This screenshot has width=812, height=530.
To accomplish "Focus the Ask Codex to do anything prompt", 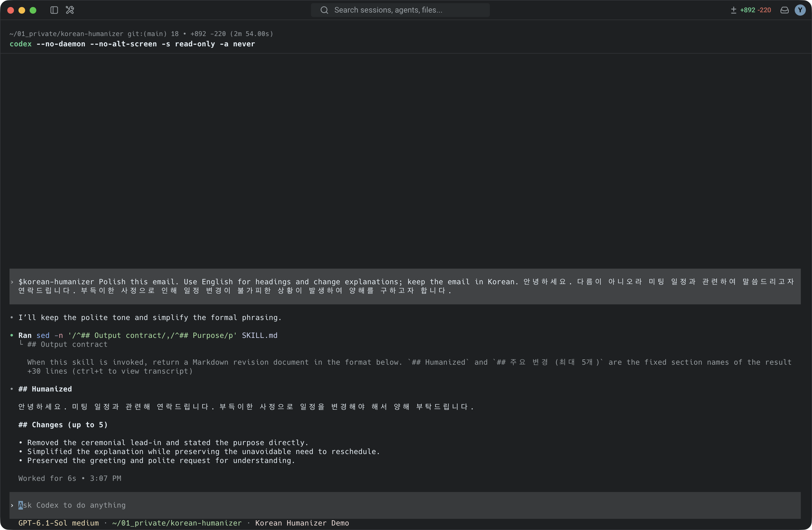I will click(x=405, y=505).
